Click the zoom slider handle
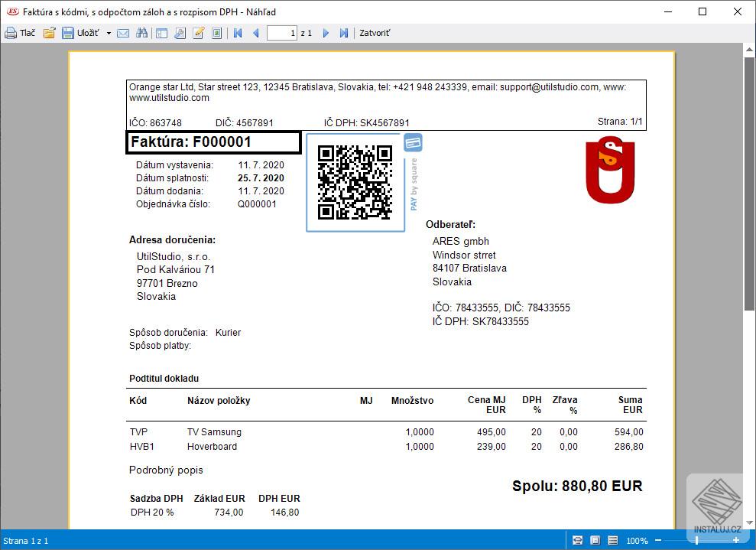This screenshot has width=756, height=550. coord(696,541)
